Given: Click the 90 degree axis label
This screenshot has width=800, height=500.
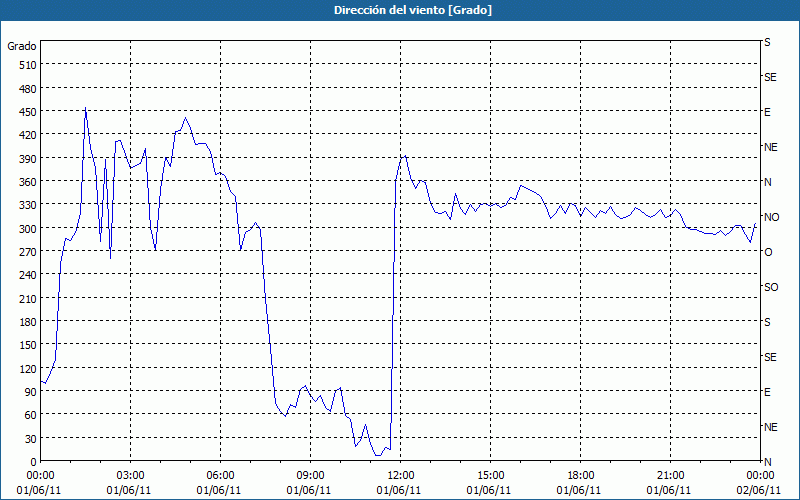Looking at the screenshot, I should pyautogui.click(x=31, y=392).
